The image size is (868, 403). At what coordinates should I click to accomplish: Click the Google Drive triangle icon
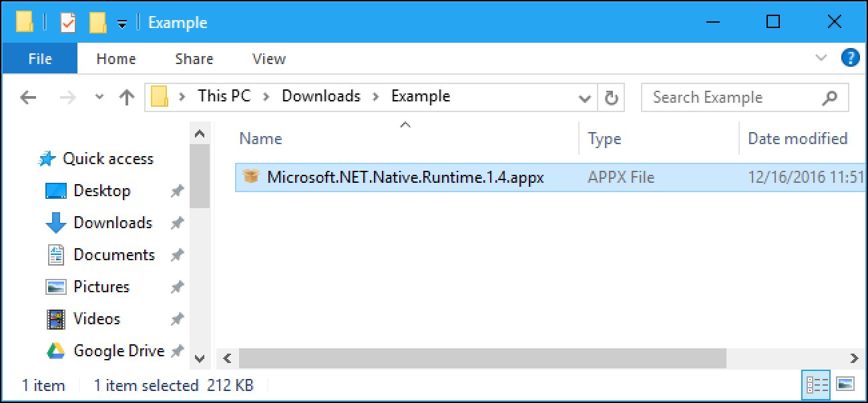coord(56,351)
